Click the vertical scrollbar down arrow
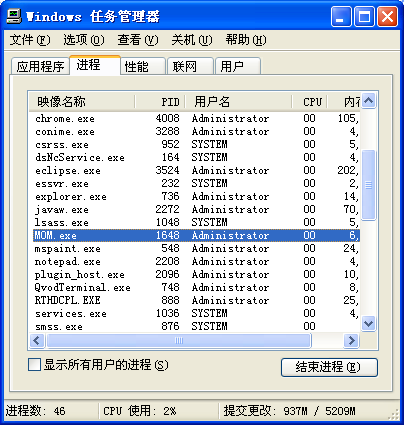The height and width of the screenshot is (425, 404). pos(369,323)
